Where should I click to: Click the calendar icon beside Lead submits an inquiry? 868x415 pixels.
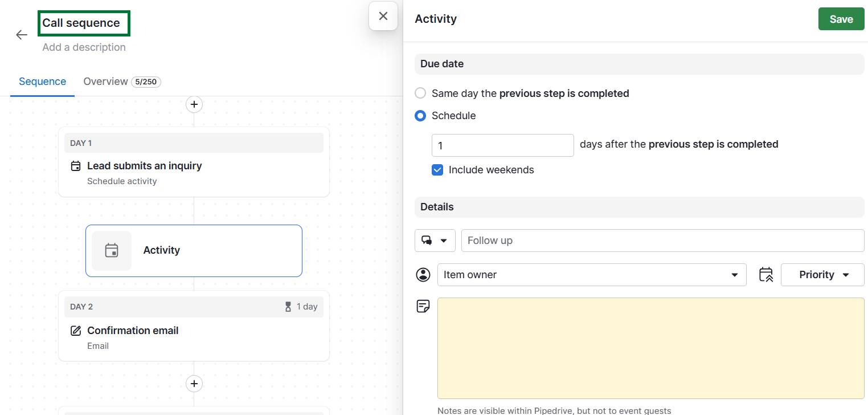tap(76, 166)
